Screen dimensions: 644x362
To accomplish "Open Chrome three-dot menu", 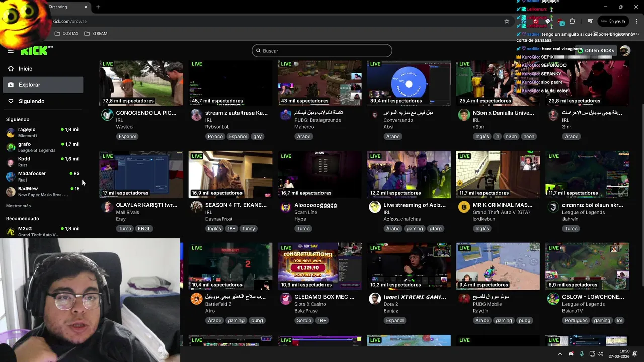I will pyautogui.click(x=636, y=21).
